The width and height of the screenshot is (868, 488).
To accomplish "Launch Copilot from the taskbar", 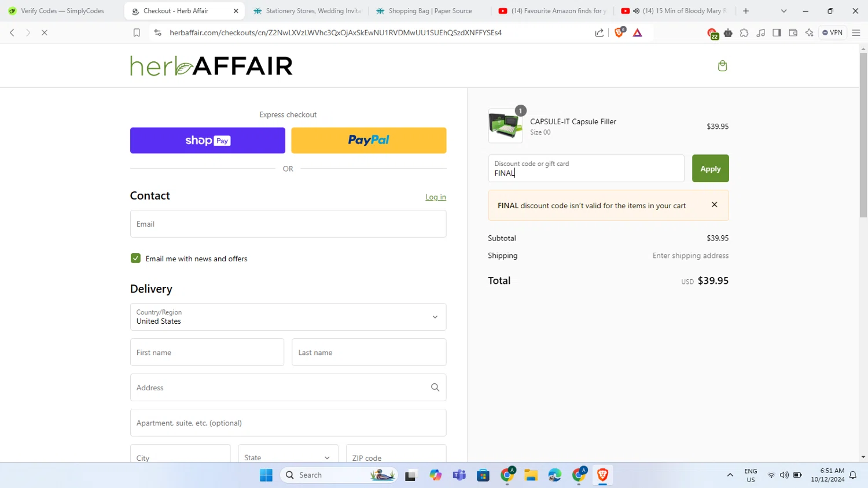I will click(x=435, y=475).
